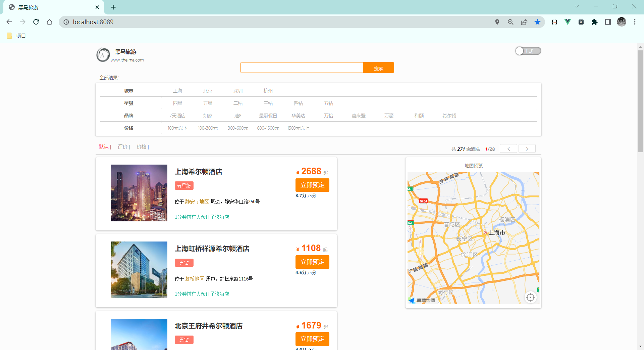Open the zoom-out magnifier control
This screenshot has width=644, height=350.
click(511, 22)
